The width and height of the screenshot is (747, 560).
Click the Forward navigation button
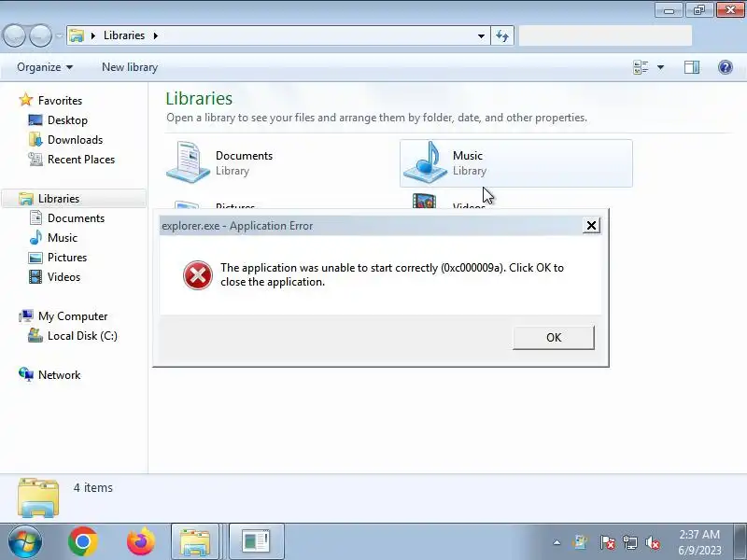[40, 35]
